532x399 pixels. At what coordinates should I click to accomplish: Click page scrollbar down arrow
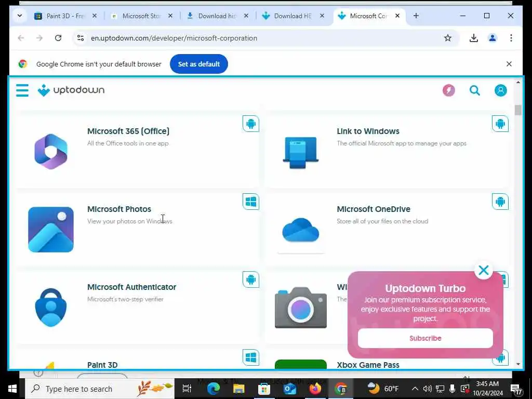click(x=518, y=364)
